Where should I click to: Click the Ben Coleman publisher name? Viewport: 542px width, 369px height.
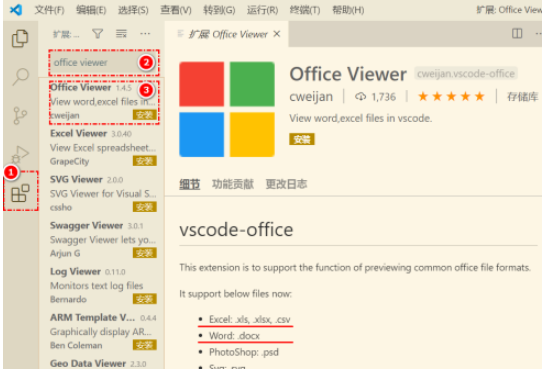coord(76,345)
